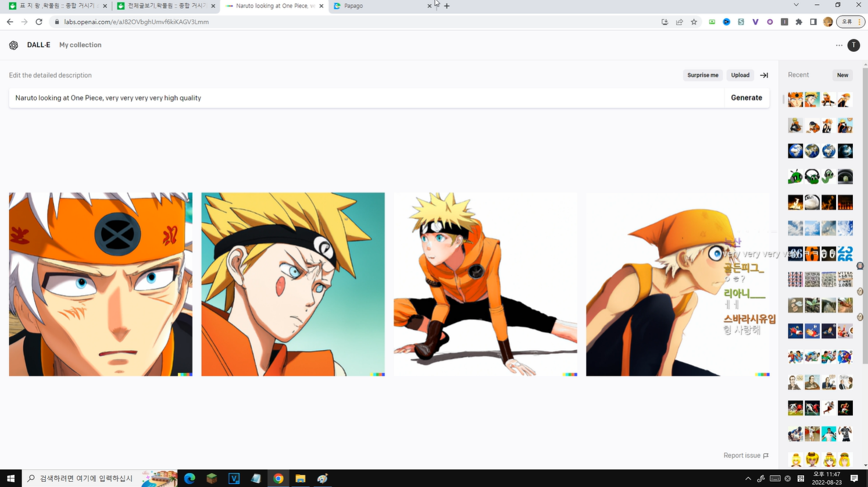Click the padlock site info icon
Screen dimensions: 868x487
pos(57,22)
